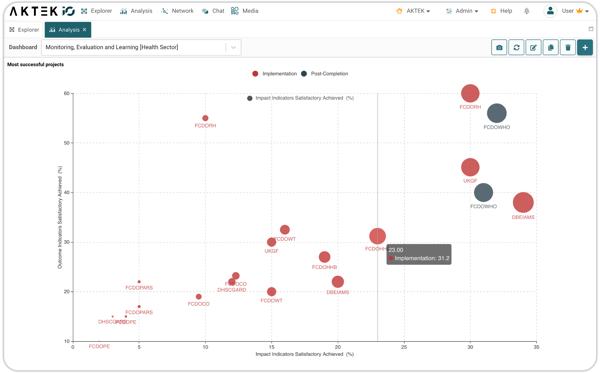Open notifications via the bell icon
This screenshot has width=600, height=373.
[527, 11]
